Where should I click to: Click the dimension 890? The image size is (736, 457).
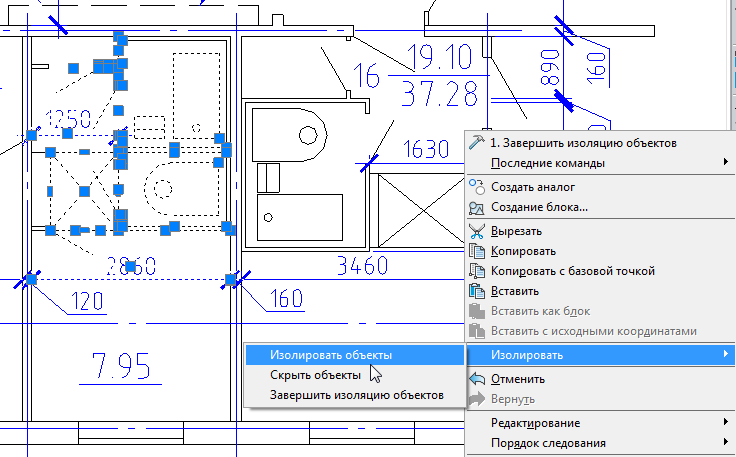click(550, 67)
